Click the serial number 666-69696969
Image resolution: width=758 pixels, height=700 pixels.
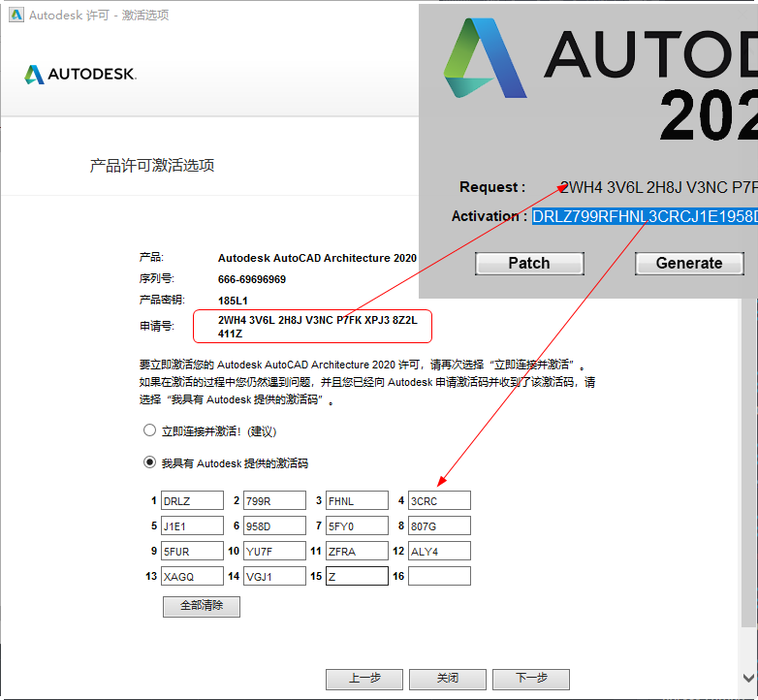[252, 279]
